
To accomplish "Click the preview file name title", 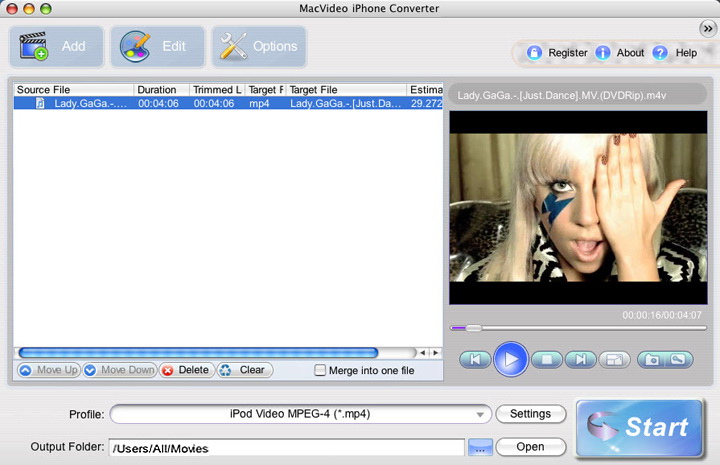I will tap(562, 95).
